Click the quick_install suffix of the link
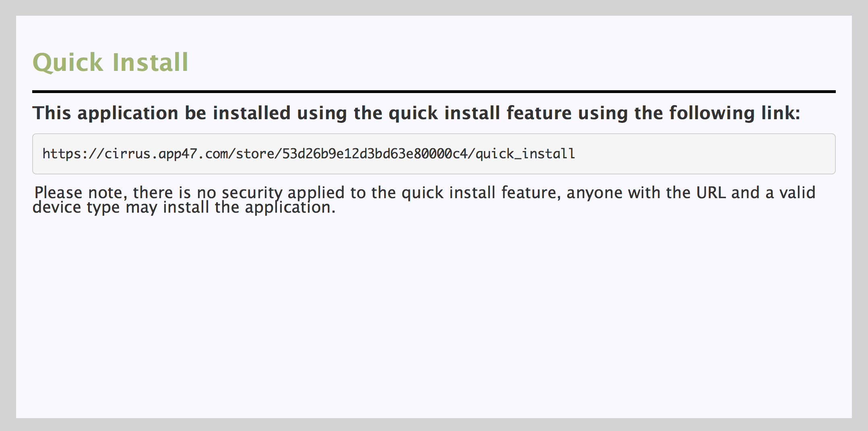 [x=525, y=154]
